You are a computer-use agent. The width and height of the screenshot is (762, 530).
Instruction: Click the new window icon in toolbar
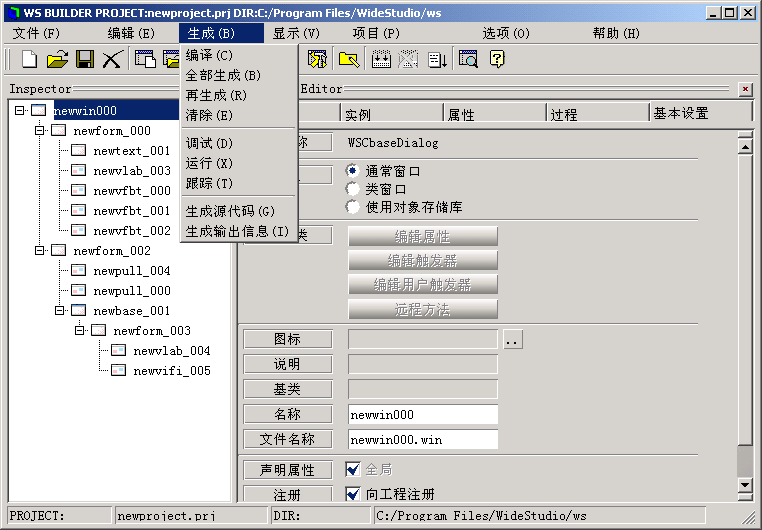145,59
